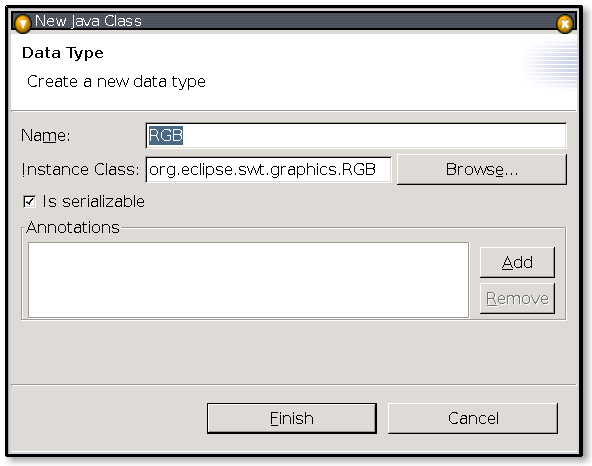Open Browse to pick an instance class

(x=482, y=170)
